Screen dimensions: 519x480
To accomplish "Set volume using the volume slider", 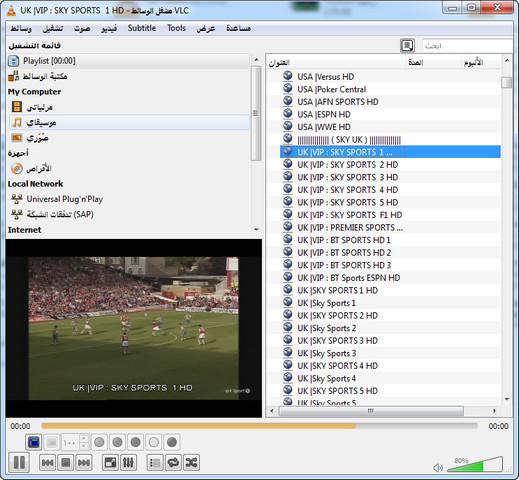I will pyautogui.click(x=475, y=464).
